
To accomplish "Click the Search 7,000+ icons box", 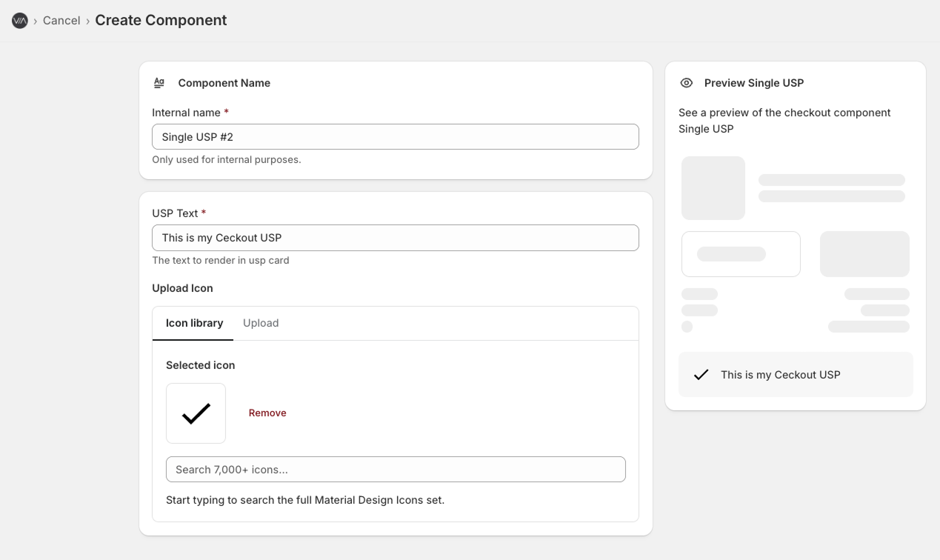I will pos(396,470).
